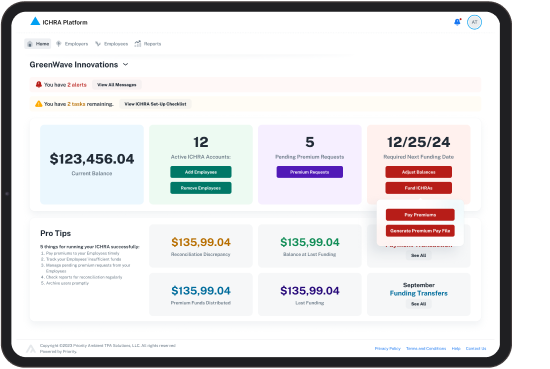
Task: Click the Premium Requests button
Action: 309,172
